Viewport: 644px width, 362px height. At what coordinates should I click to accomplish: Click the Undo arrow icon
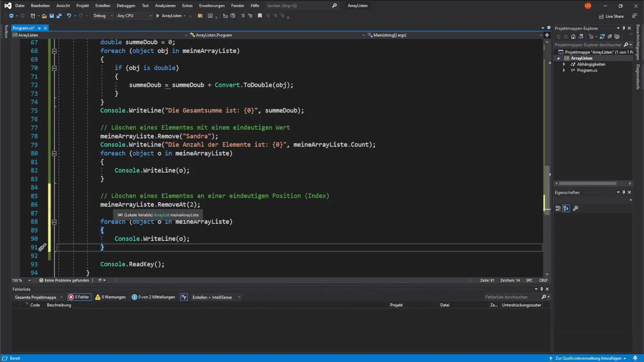tap(69, 16)
